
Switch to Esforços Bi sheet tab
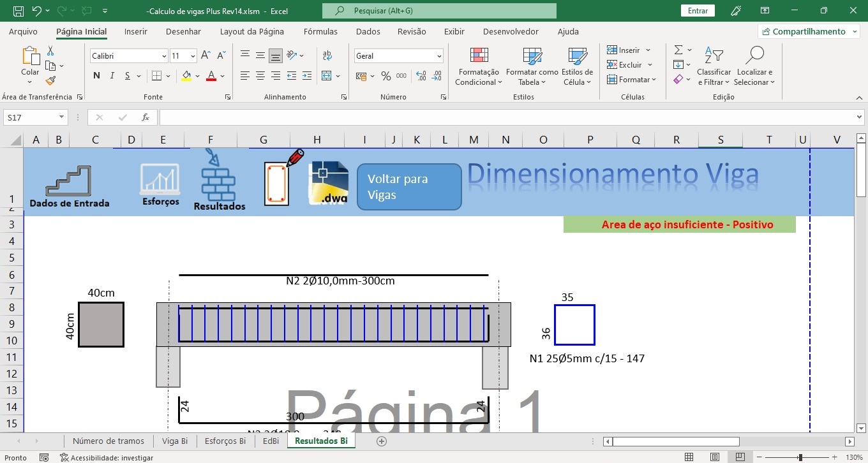coord(225,441)
